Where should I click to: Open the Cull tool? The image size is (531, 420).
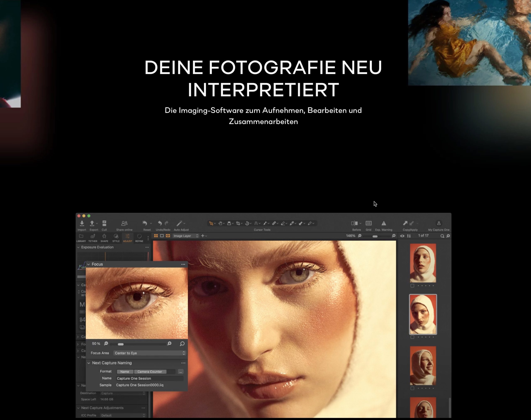tap(104, 223)
